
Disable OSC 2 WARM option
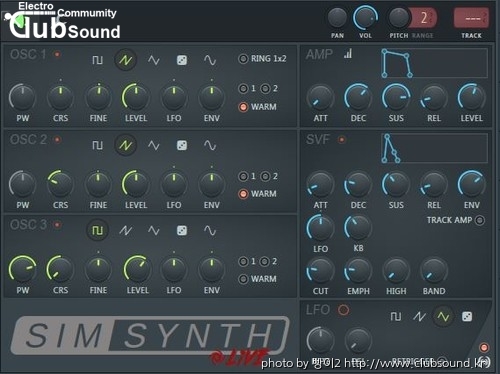tap(243, 194)
